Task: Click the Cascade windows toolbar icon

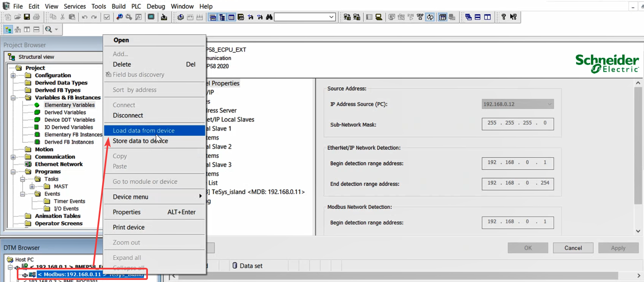Action: pos(468,17)
